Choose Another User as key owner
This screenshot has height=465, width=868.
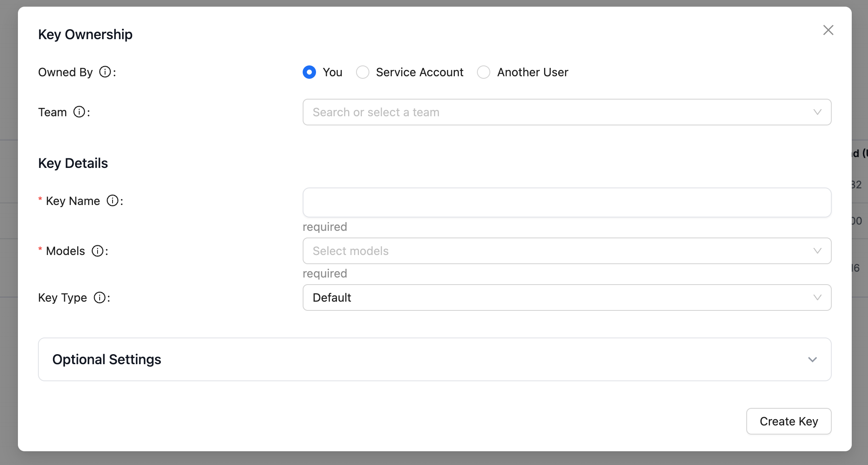pyautogui.click(x=484, y=72)
